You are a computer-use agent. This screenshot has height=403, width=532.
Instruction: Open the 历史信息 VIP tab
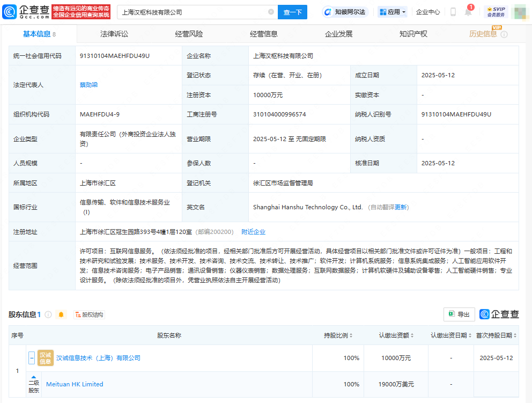pyautogui.click(x=483, y=34)
